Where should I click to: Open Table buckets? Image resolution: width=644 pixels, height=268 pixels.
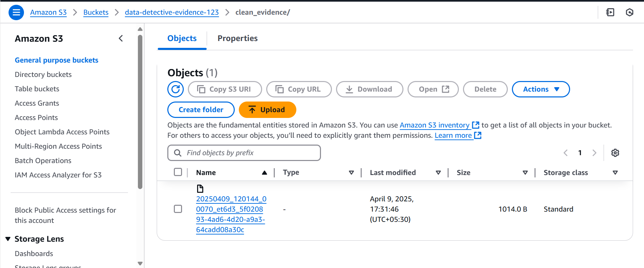point(37,89)
